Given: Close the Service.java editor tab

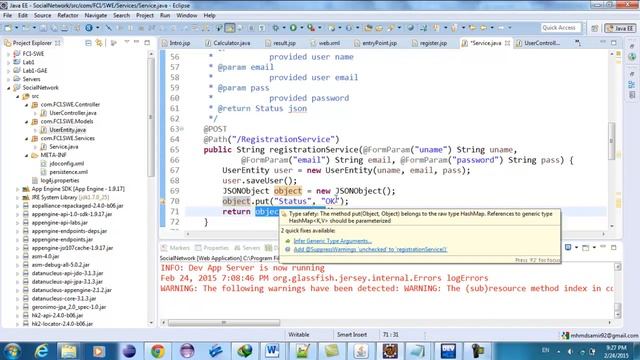Looking at the screenshot, I should 507,43.
